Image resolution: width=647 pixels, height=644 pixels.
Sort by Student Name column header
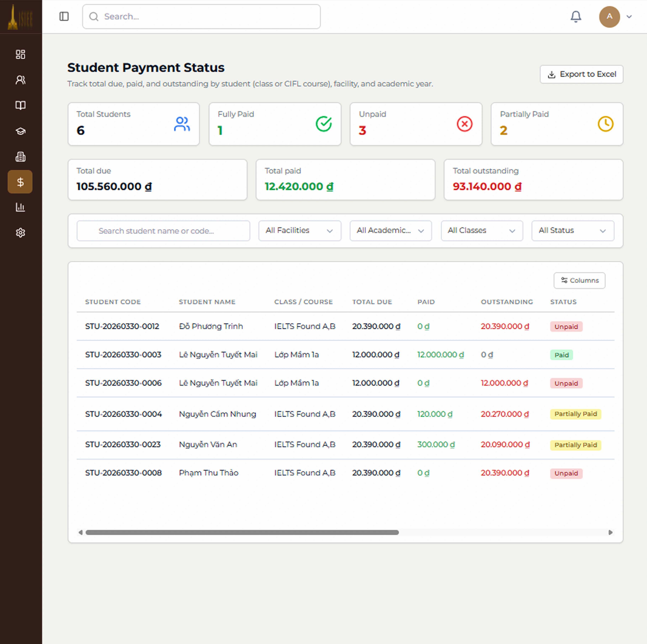point(207,302)
